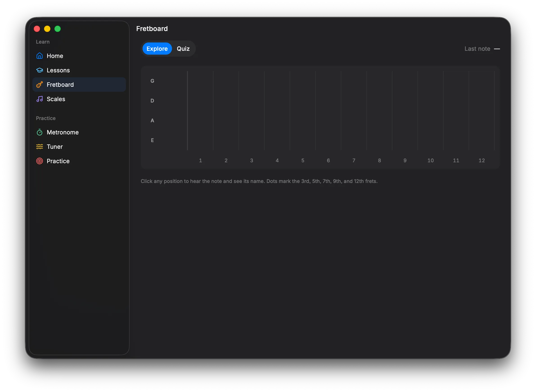Viewport: 536px width, 392px height.
Task: Click the A string label
Action: (x=152, y=120)
